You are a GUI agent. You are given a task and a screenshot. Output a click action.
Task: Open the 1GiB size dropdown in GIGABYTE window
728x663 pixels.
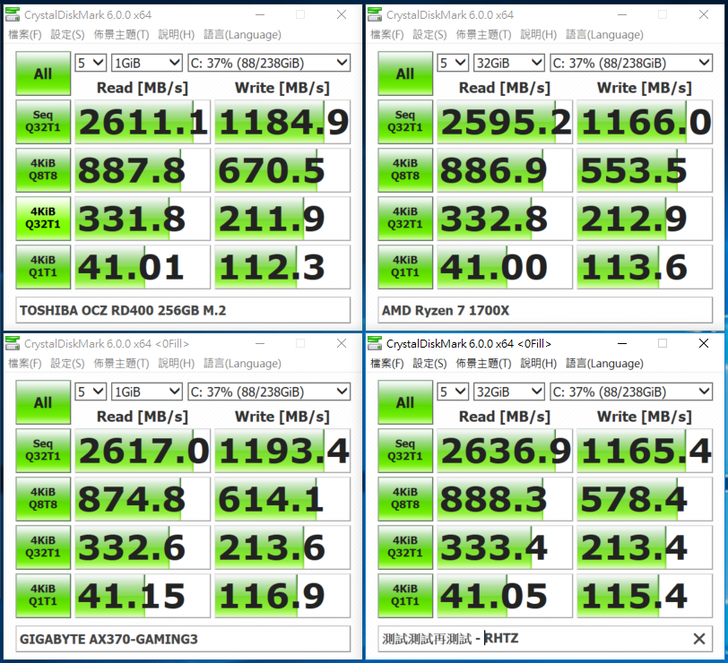tap(147, 391)
